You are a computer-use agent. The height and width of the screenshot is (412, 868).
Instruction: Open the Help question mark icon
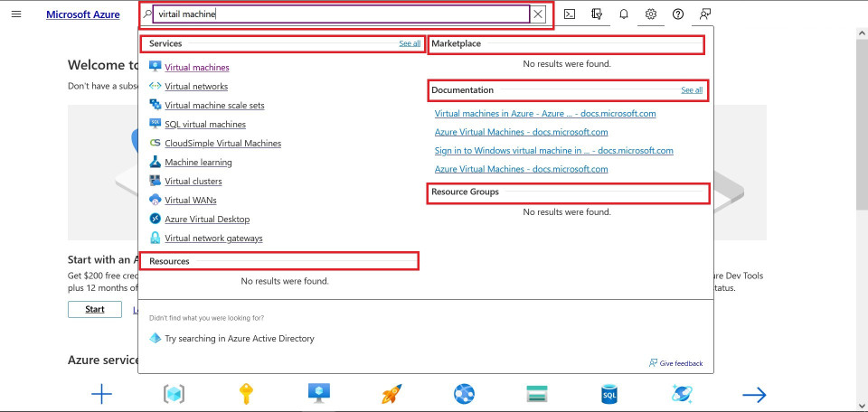click(x=678, y=14)
